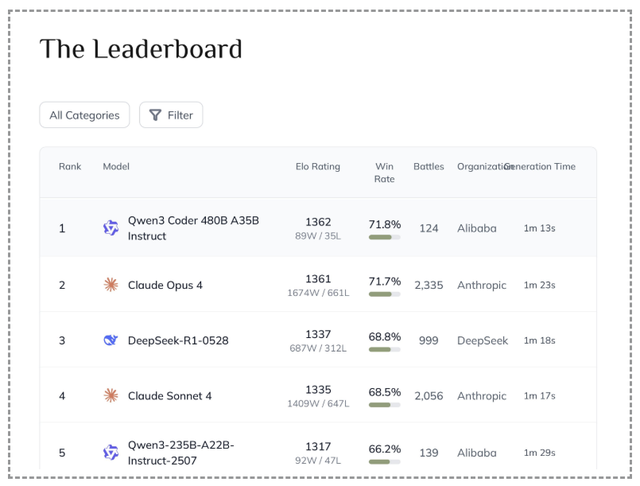Click the battles count 999
Screen dimensions: 640x486
pos(429,340)
